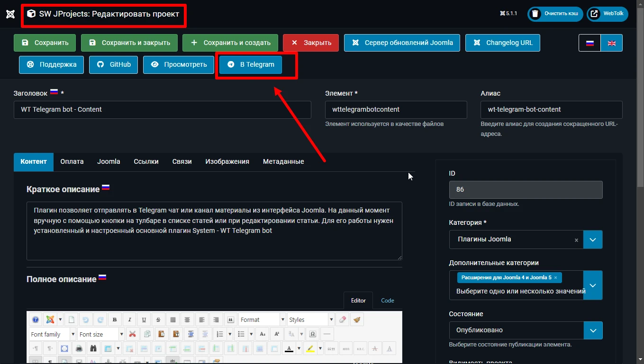Pick the yellow highlight color swatch
This screenshot has width=644, height=364.
pos(310,349)
